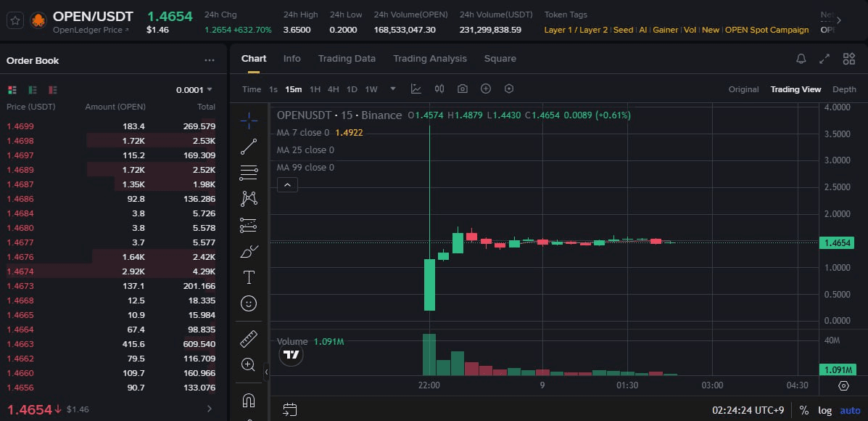Select the horizontal lines Fibonacci tool
868x421 pixels.
coord(249,173)
